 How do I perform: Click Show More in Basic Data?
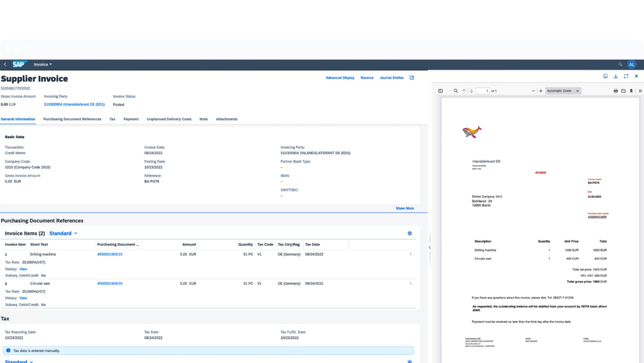pyautogui.click(x=404, y=208)
